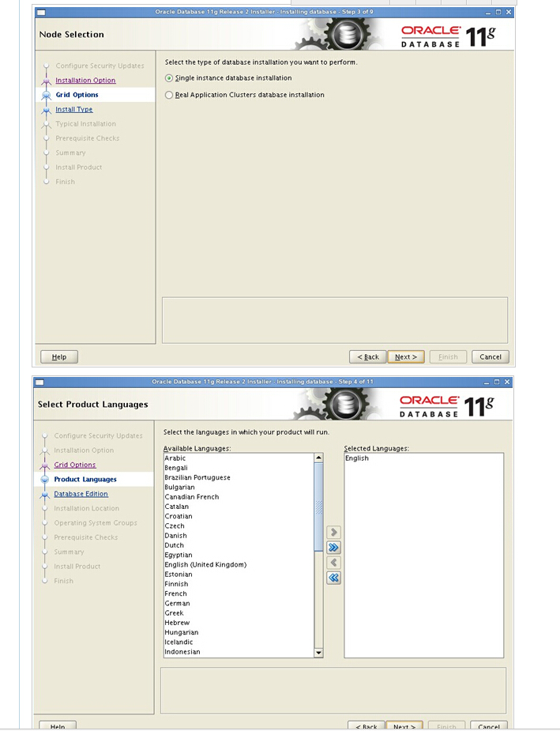The image size is (560, 731).
Task: Click Cancel button in Node Selection window
Action: tap(490, 356)
